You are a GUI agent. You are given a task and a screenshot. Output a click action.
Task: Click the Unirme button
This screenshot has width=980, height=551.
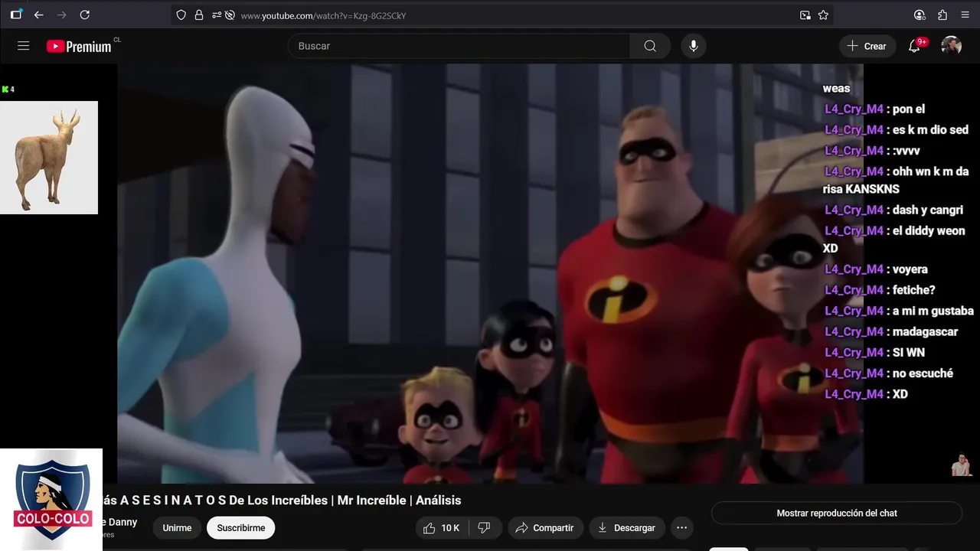click(177, 528)
